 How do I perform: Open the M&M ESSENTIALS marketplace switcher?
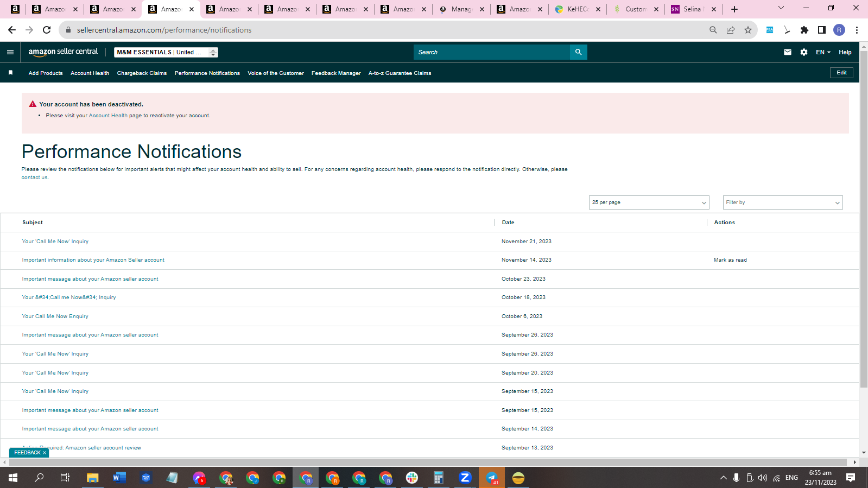pos(166,52)
